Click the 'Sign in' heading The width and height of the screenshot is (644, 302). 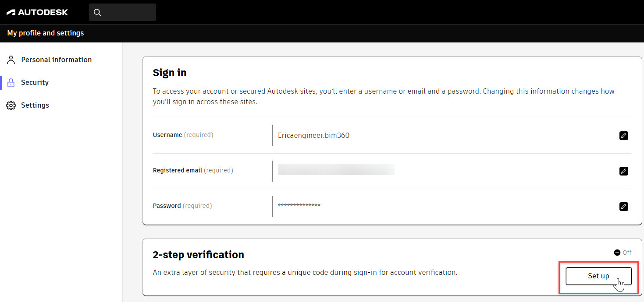(170, 73)
